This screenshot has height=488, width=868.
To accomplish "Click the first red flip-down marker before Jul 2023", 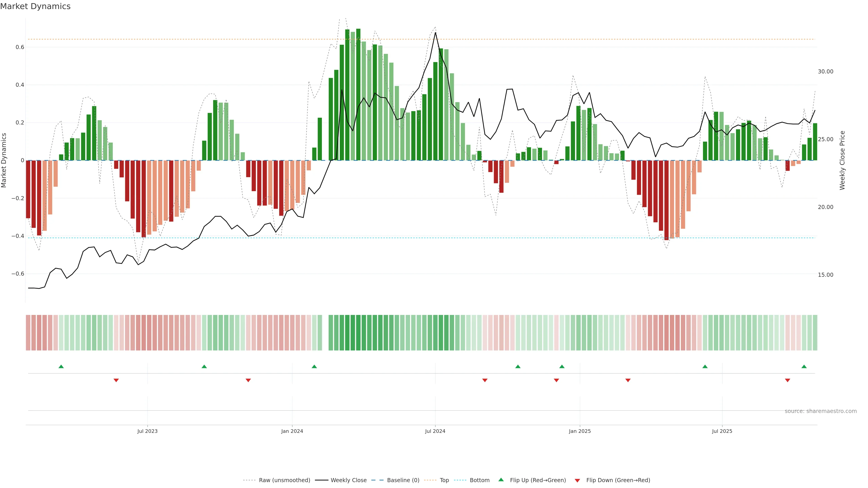I will (x=116, y=380).
